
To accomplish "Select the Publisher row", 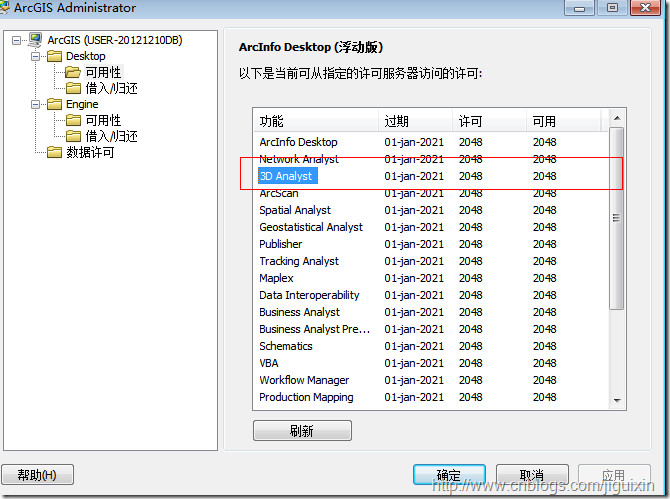I will pyautogui.click(x=432, y=244).
